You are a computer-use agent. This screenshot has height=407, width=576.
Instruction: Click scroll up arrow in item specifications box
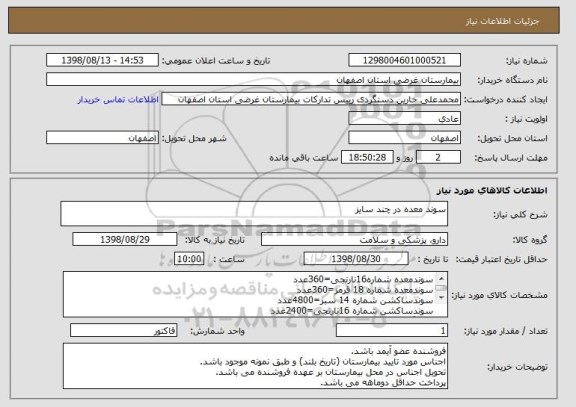(441, 278)
